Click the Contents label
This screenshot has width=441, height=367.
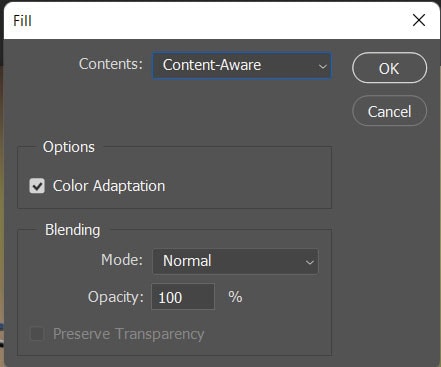(111, 64)
